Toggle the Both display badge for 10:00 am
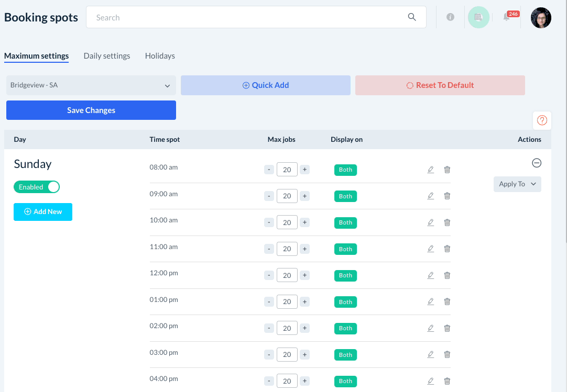 (345, 222)
